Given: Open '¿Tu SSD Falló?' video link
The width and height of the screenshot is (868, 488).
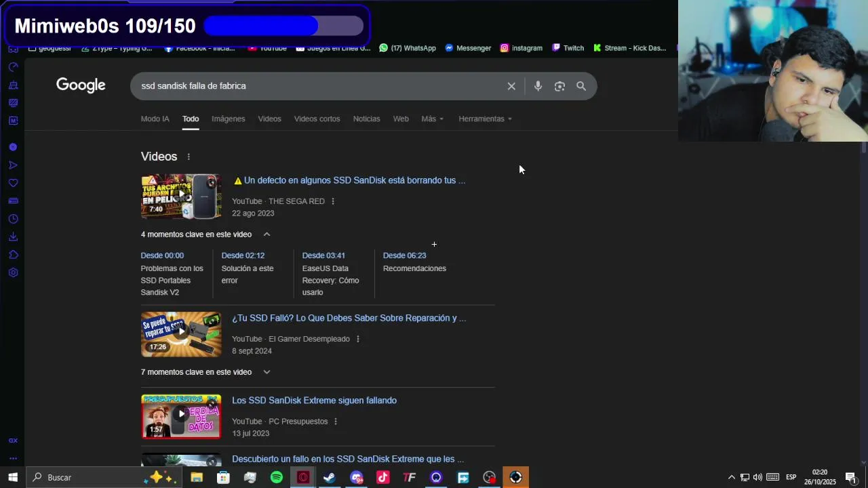Looking at the screenshot, I should click(349, 318).
